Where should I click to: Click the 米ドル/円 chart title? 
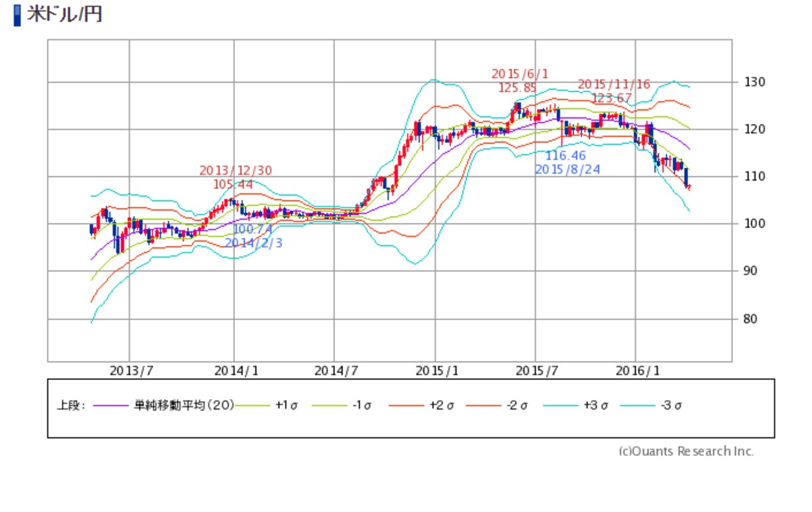click(64, 15)
